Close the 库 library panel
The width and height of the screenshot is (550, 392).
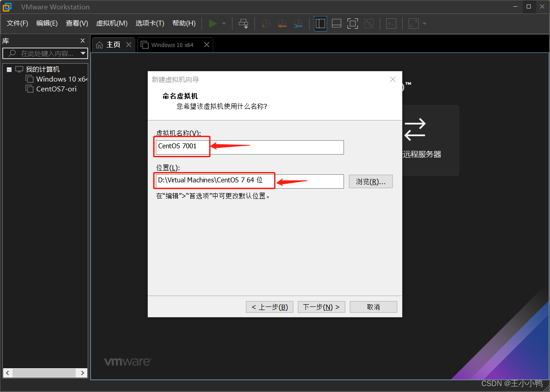82,41
